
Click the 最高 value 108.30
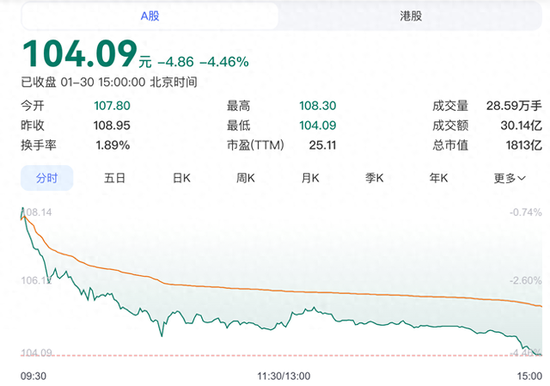click(318, 106)
